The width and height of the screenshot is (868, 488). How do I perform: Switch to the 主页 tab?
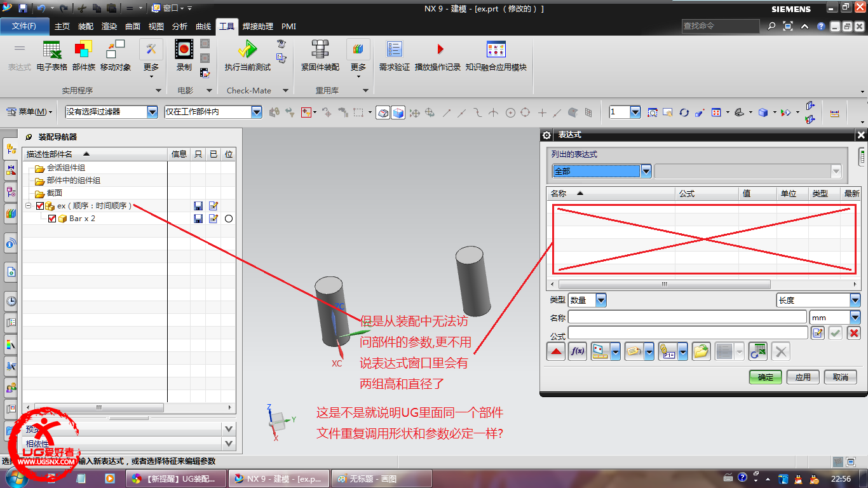[62, 26]
